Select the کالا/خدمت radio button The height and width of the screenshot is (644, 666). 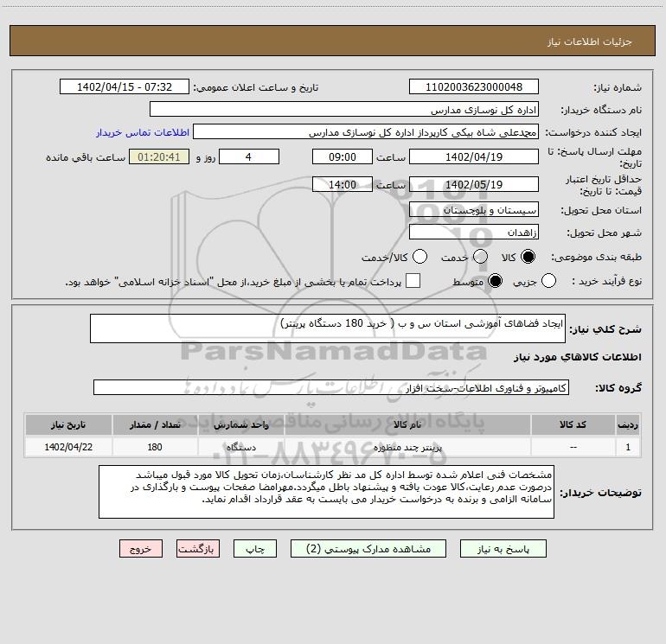click(x=419, y=257)
